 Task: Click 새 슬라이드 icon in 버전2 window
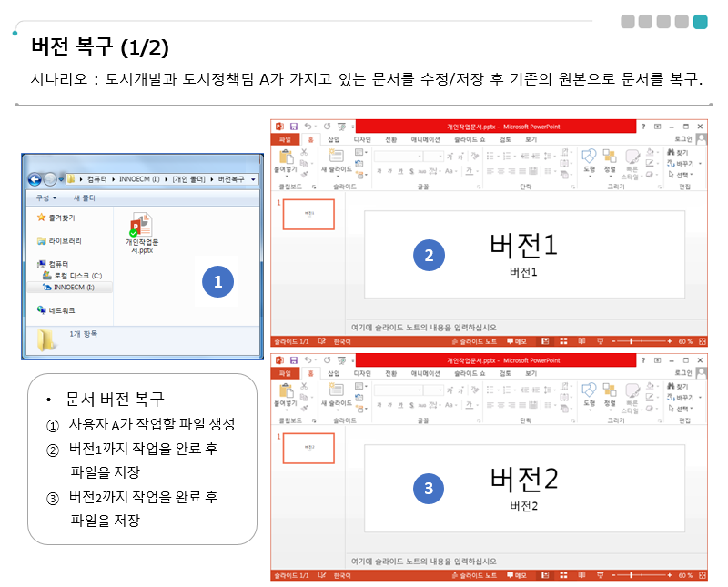336,390
